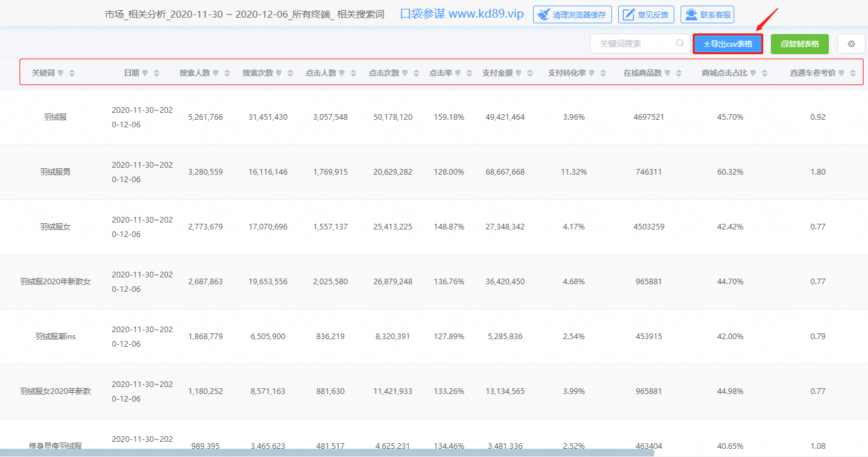Toggle sort arrows for 搜索次数 column
Viewport: 868px width, 457px height.
tap(290, 73)
